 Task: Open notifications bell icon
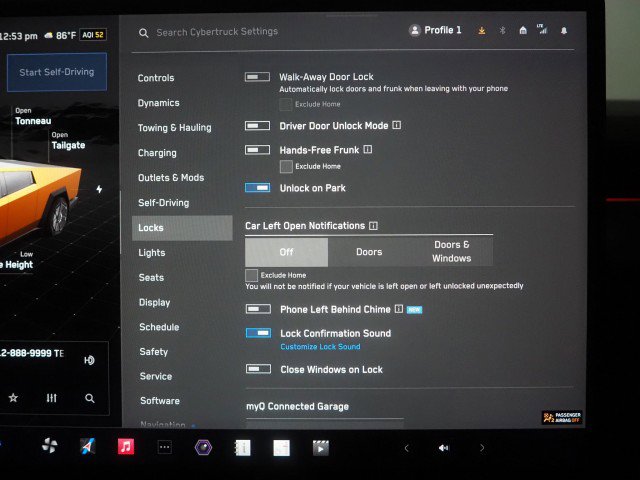564,31
